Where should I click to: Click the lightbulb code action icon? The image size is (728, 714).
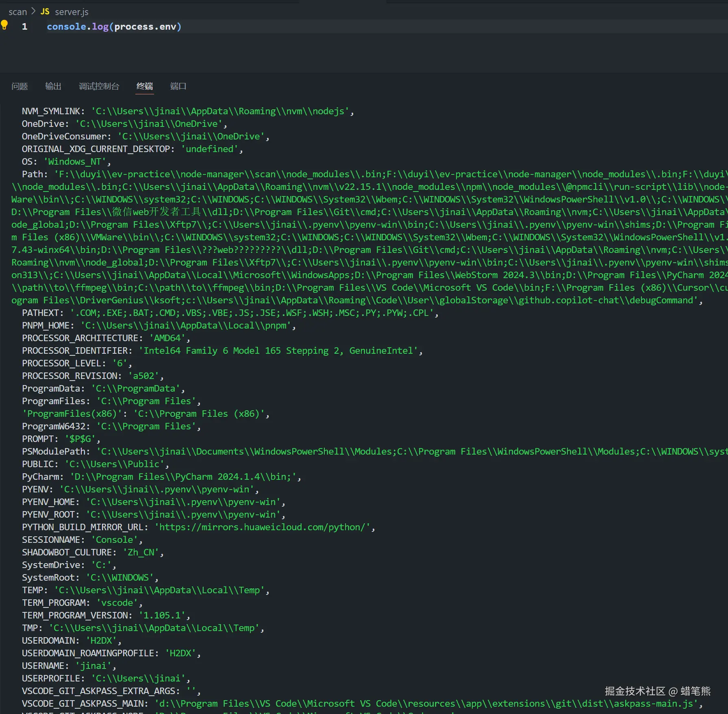click(x=4, y=25)
